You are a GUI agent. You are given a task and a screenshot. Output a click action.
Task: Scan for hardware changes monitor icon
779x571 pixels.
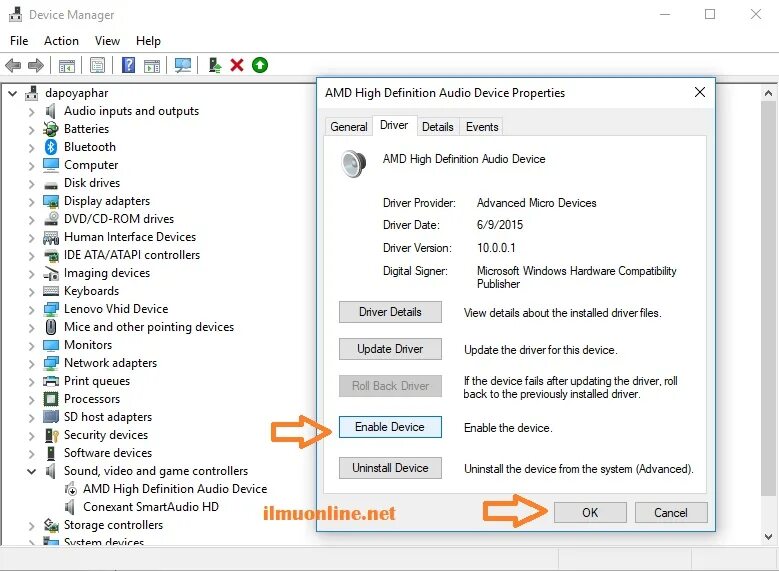coord(182,65)
